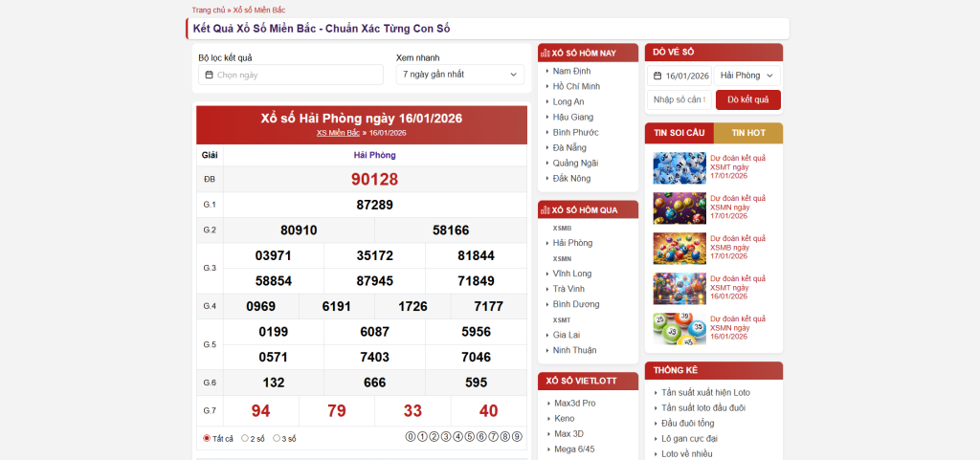Click the circled digit 5 filter icon
Image resolution: width=980 pixels, height=460 pixels.
pos(469,437)
